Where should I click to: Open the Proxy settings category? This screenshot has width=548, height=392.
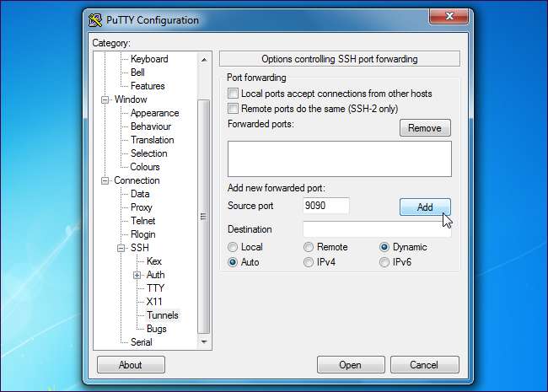pos(142,207)
